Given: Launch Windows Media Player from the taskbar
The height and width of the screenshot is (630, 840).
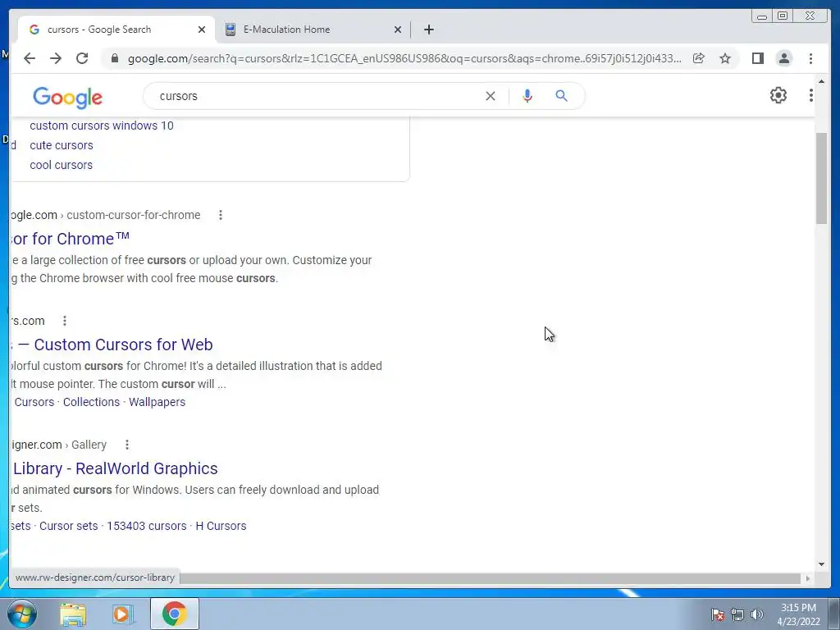Looking at the screenshot, I should tap(123, 614).
